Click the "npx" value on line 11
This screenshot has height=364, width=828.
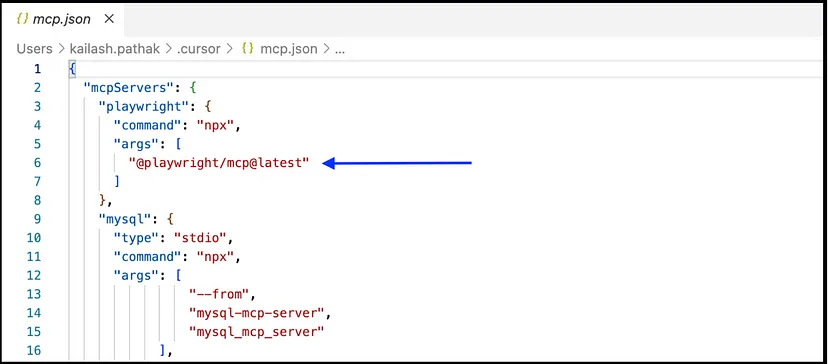click(215, 257)
